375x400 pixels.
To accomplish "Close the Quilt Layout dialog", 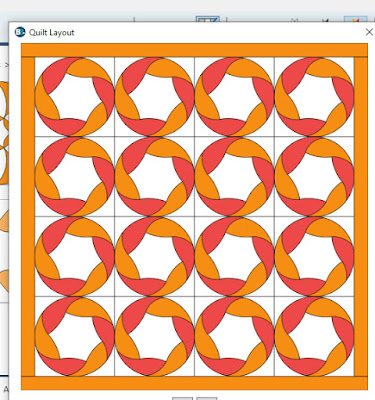I will click(369, 32).
